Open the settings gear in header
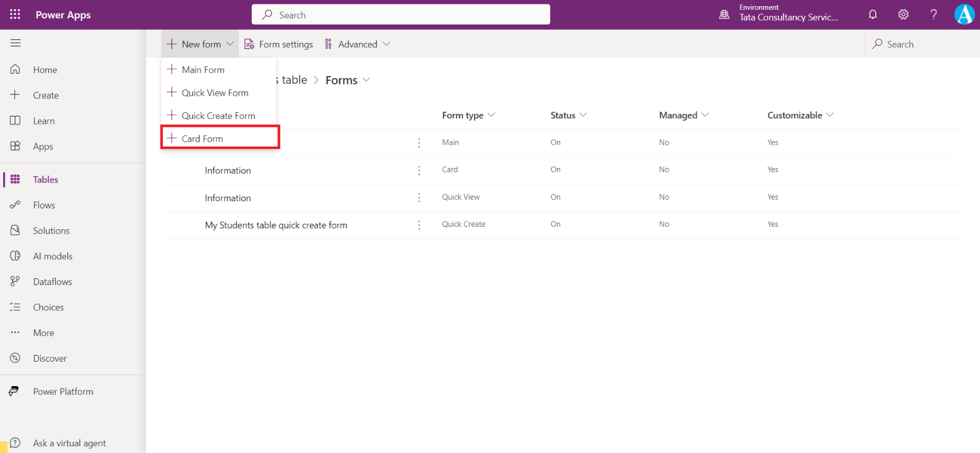980x453 pixels. pyautogui.click(x=903, y=15)
